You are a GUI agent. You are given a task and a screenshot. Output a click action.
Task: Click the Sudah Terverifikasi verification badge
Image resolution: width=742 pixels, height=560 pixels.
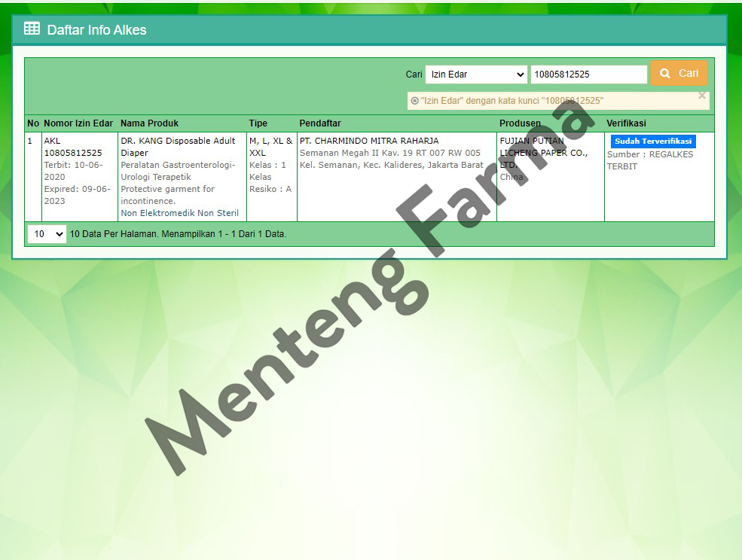coord(652,141)
